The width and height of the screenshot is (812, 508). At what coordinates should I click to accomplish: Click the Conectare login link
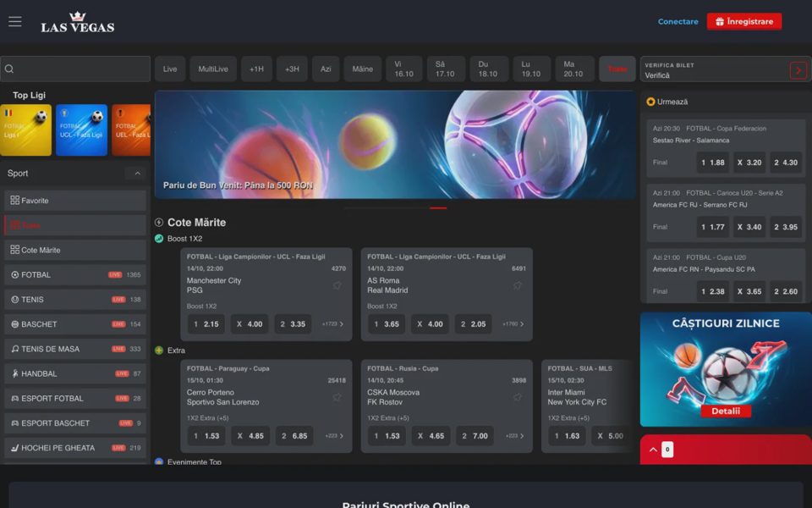pos(678,21)
